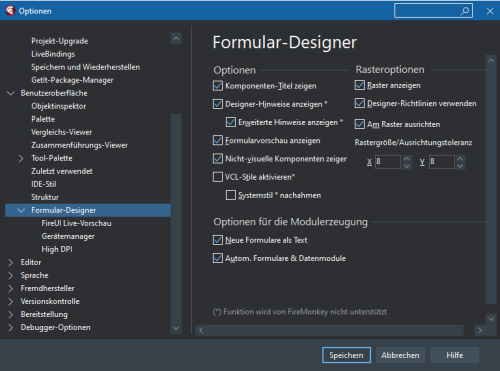Click the right panel vertical scrollbar thumb

491,185
